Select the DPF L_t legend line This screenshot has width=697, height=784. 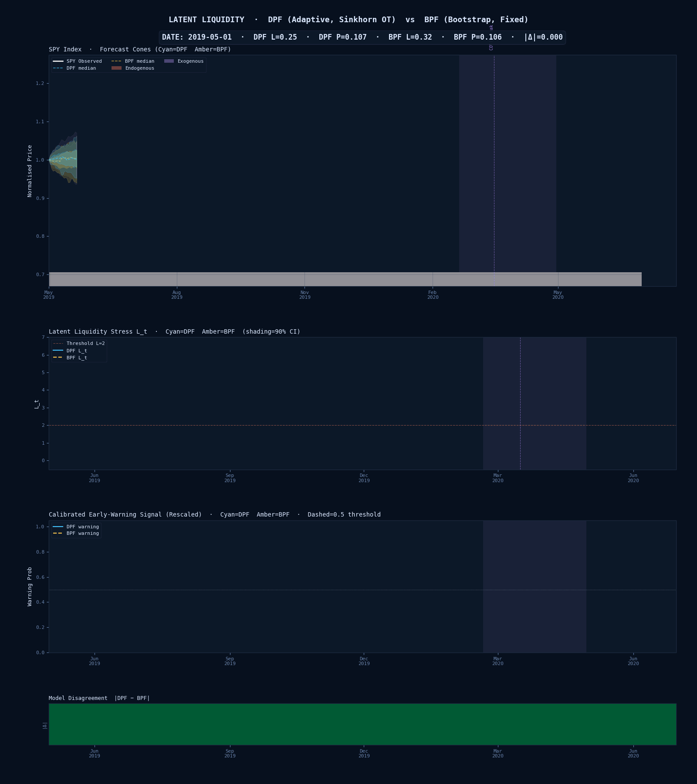click(58, 350)
